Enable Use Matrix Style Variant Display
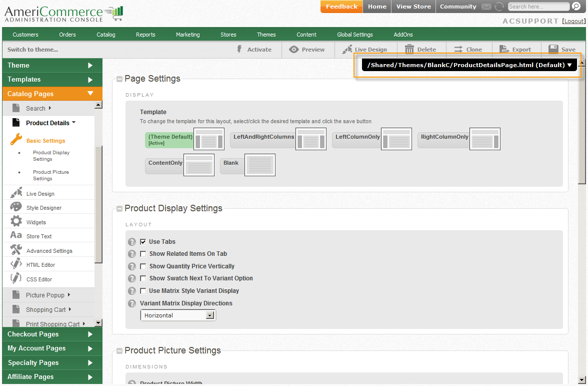The height and width of the screenshot is (386, 588). tap(143, 291)
